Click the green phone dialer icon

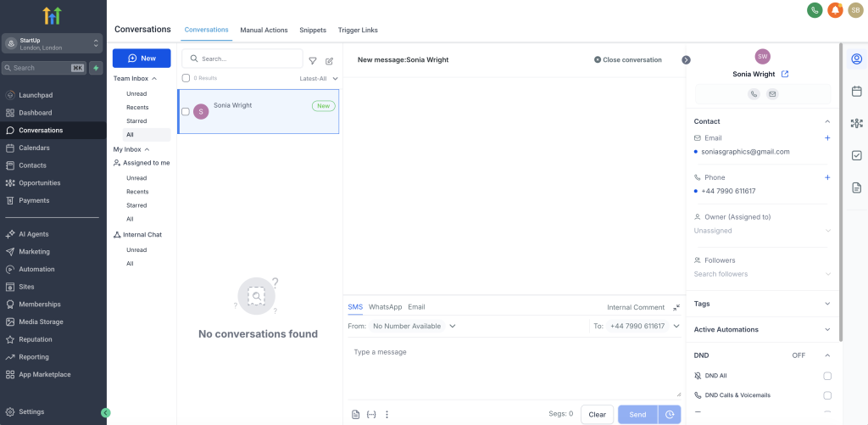pos(815,10)
